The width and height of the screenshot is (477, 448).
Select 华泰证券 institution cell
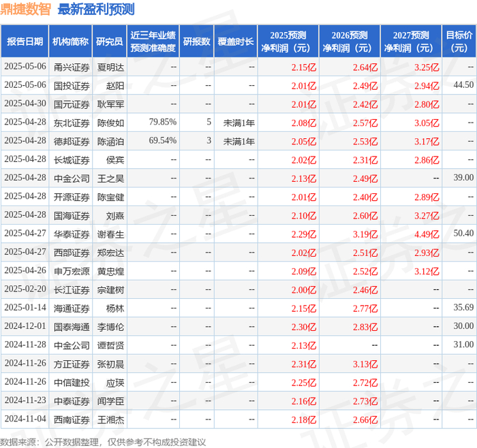click(72, 234)
